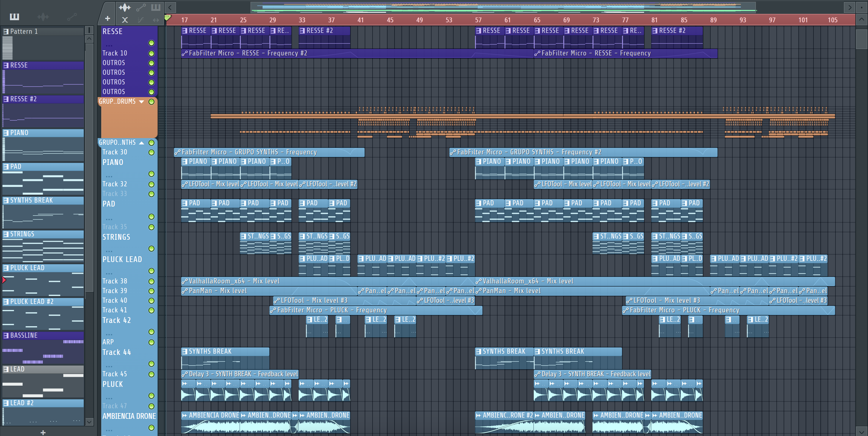Viewport: 868px width, 436px height.
Task: Click the pattern icon beside BASSLINE in picker
Action: [x=6, y=335]
